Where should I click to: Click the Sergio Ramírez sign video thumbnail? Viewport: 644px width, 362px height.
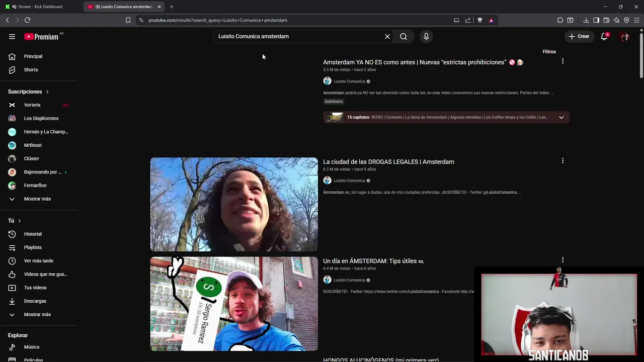pos(234,304)
